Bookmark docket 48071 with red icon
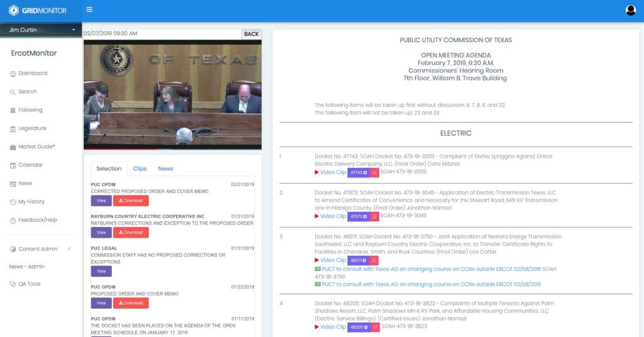644x337 pixels. click(x=374, y=261)
